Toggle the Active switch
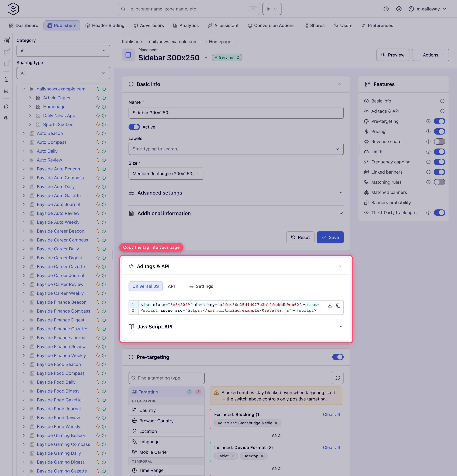 pyautogui.click(x=134, y=127)
